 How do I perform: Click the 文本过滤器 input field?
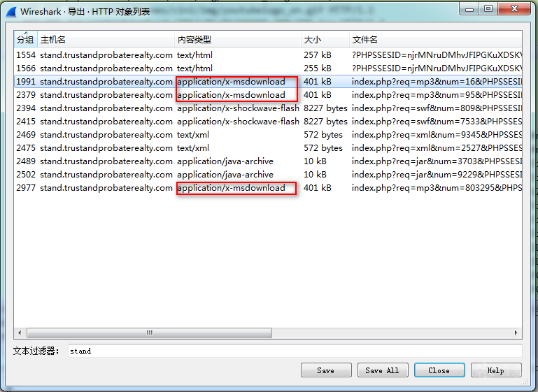pos(295,351)
